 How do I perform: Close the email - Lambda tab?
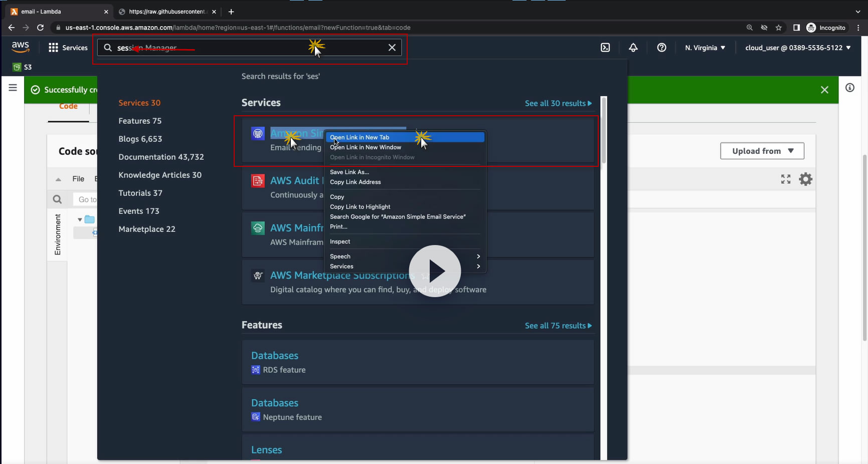coord(106,12)
